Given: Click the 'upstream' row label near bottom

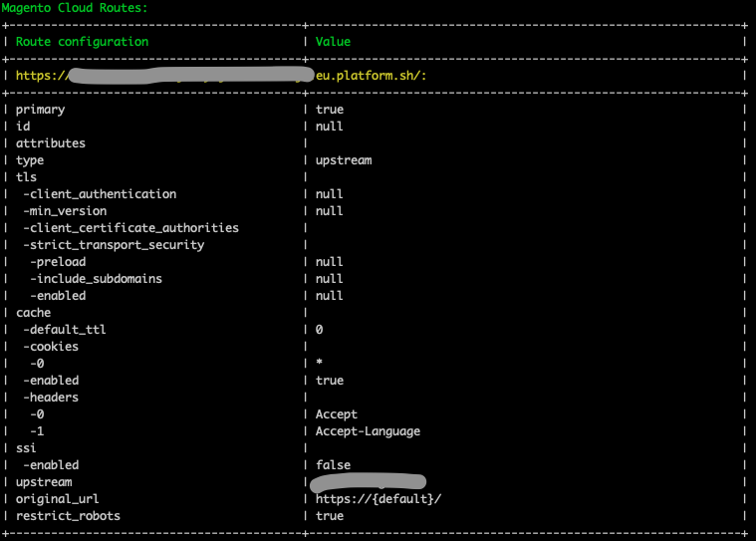Looking at the screenshot, I should [44, 482].
